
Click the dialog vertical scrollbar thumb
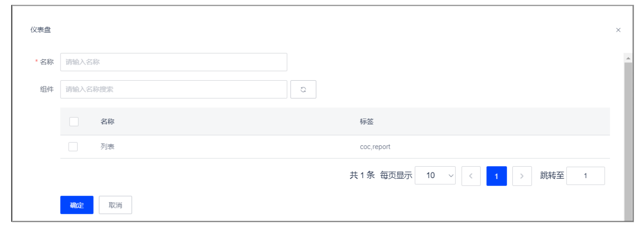point(628,142)
